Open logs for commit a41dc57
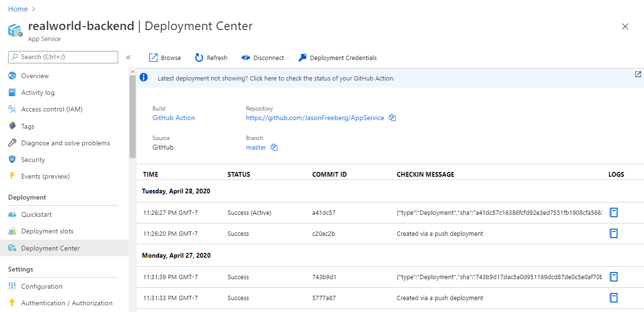The width and height of the screenshot is (644, 312). [614, 212]
